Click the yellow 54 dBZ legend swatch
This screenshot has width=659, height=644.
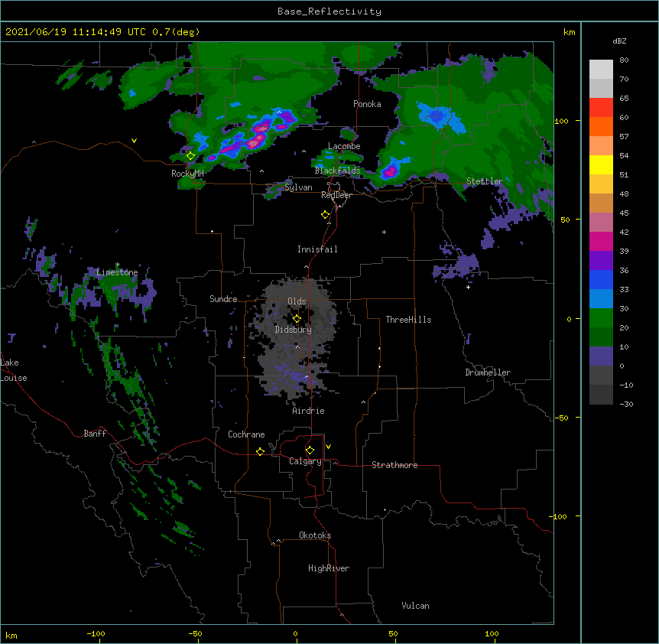click(x=601, y=164)
